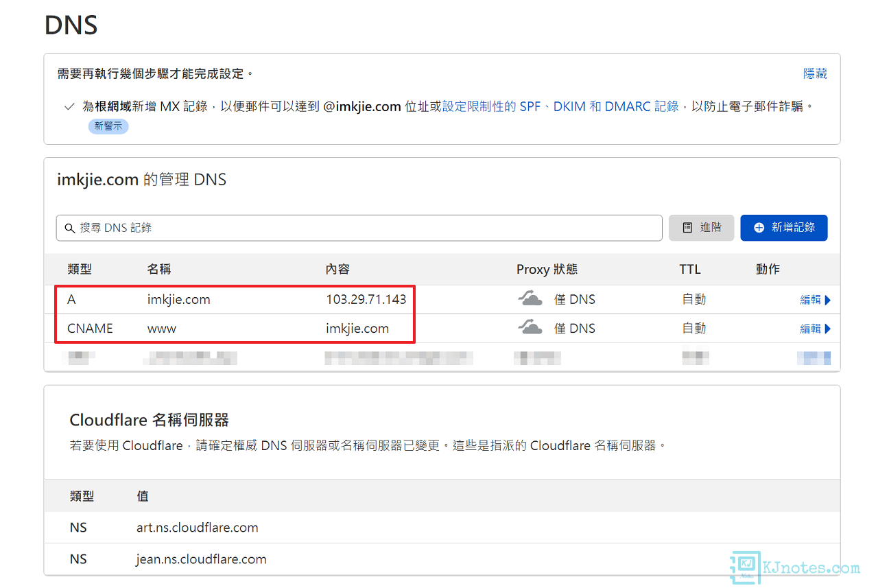The image size is (878, 588).
Task: Click the gray cloud icon in the www CNAME row
Action: [530, 328]
